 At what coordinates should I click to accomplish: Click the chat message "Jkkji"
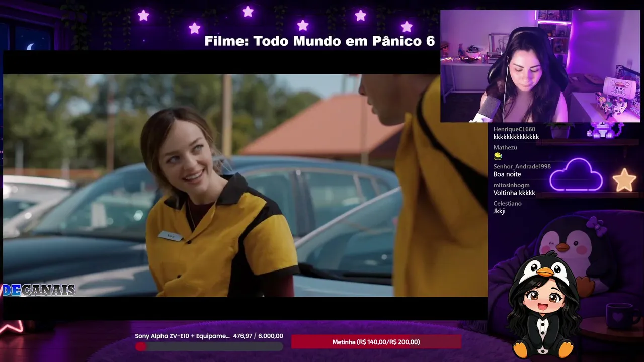click(x=500, y=211)
